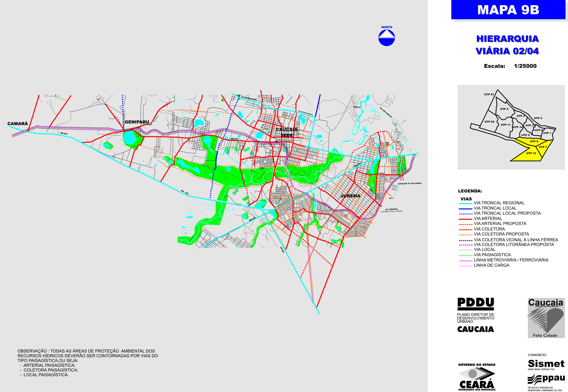Click the MAPA 9B title banner
Image resolution: width=568 pixels, height=392 pixels.
tap(508, 10)
